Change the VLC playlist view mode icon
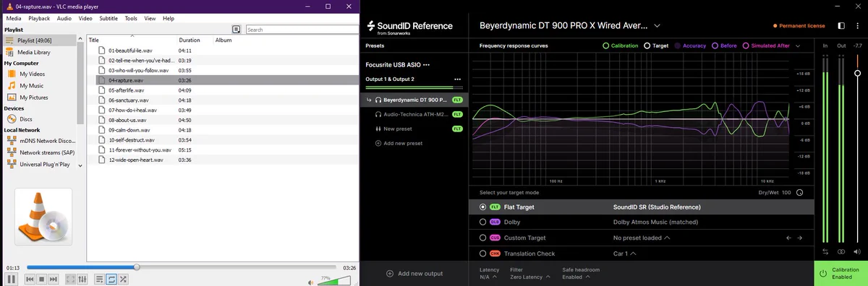The width and height of the screenshot is (868, 286). pyautogui.click(x=236, y=30)
